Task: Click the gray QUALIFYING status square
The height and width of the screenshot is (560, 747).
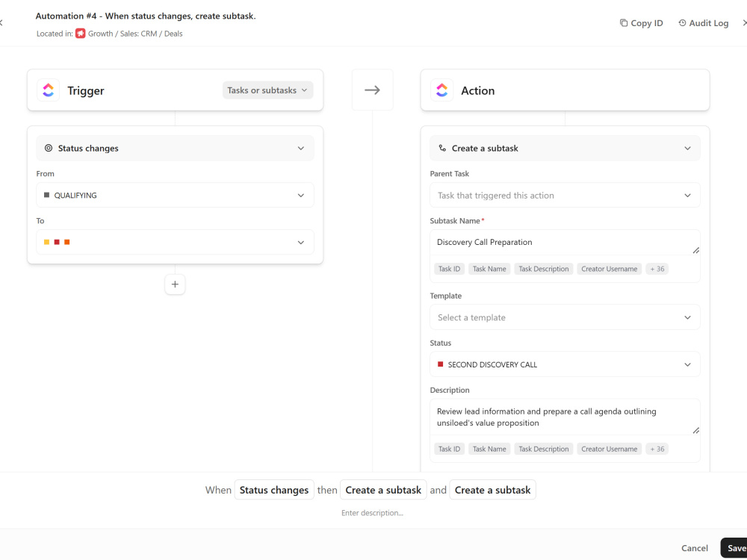Action: (46, 195)
